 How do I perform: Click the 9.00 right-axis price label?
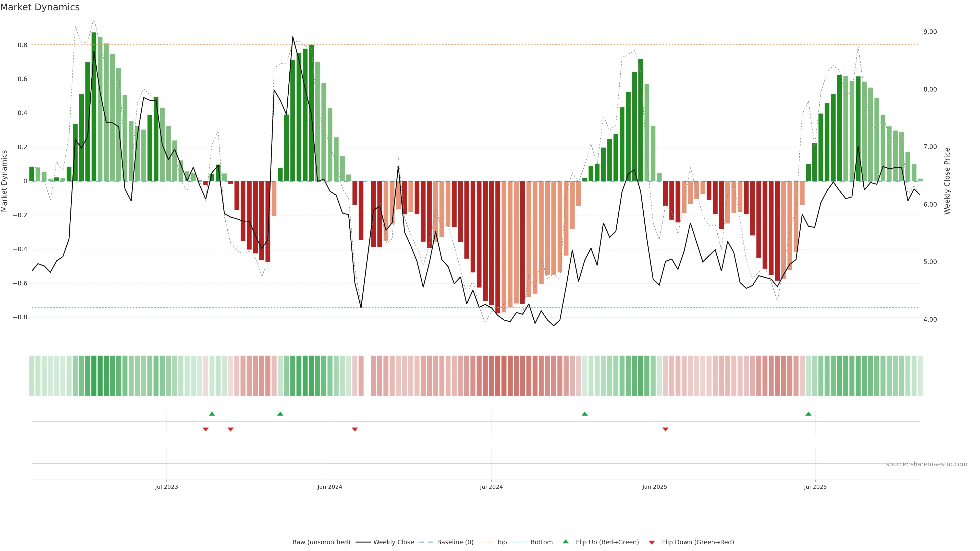click(930, 32)
